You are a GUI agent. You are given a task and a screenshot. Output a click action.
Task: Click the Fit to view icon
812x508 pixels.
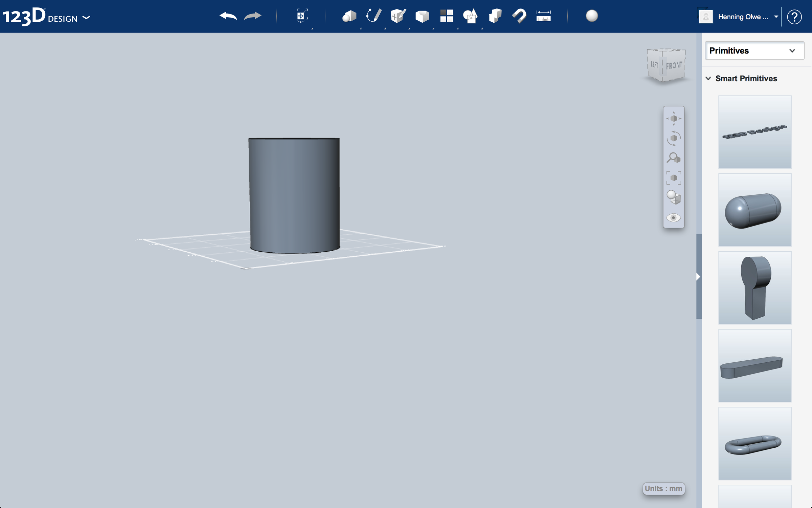674,178
